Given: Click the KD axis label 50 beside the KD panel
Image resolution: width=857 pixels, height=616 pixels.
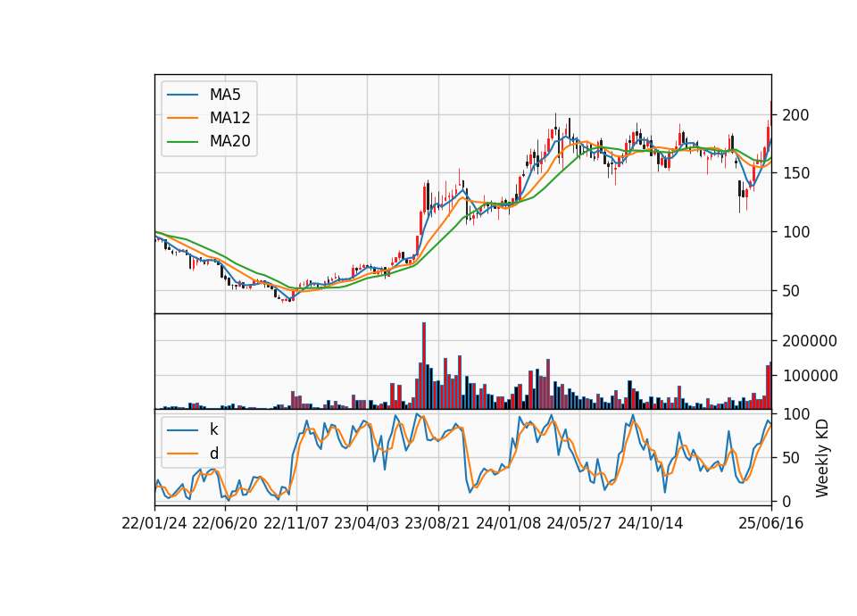Looking at the screenshot, I should click(791, 458).
